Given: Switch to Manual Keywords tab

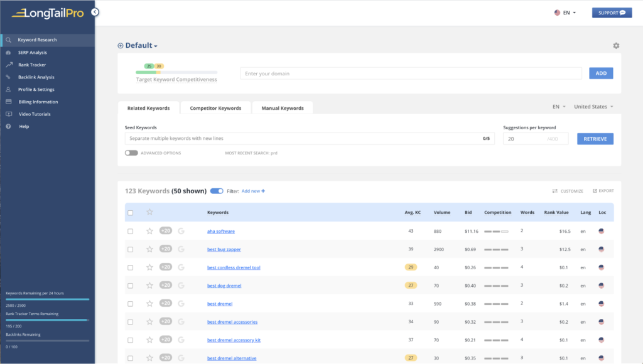Looking at the screenshot, I should tap(283, 108).
